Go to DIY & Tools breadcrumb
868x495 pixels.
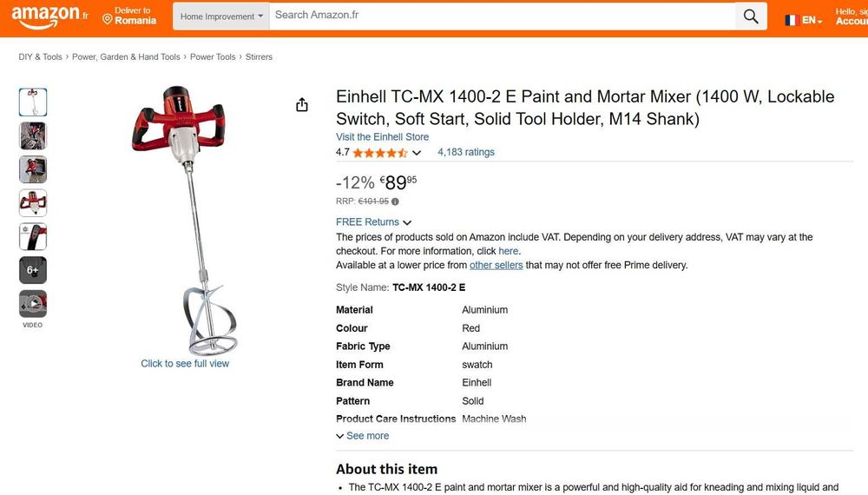click(x=40, y=57)
